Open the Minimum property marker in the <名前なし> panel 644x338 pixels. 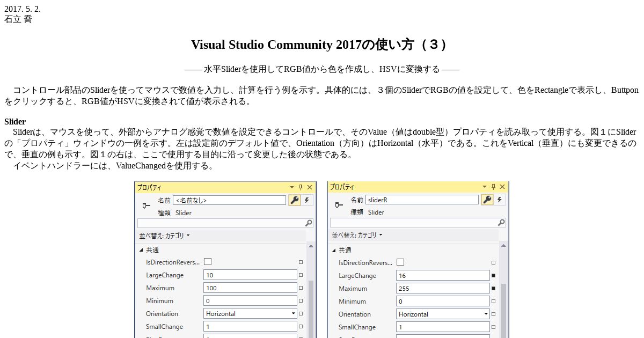click(301, 300)
